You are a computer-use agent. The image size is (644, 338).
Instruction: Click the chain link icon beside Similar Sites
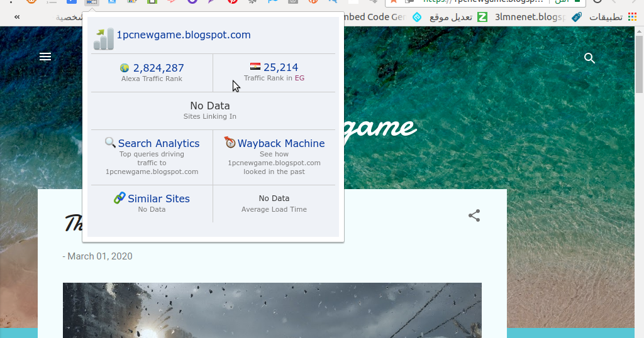click(x=119, y=198)
